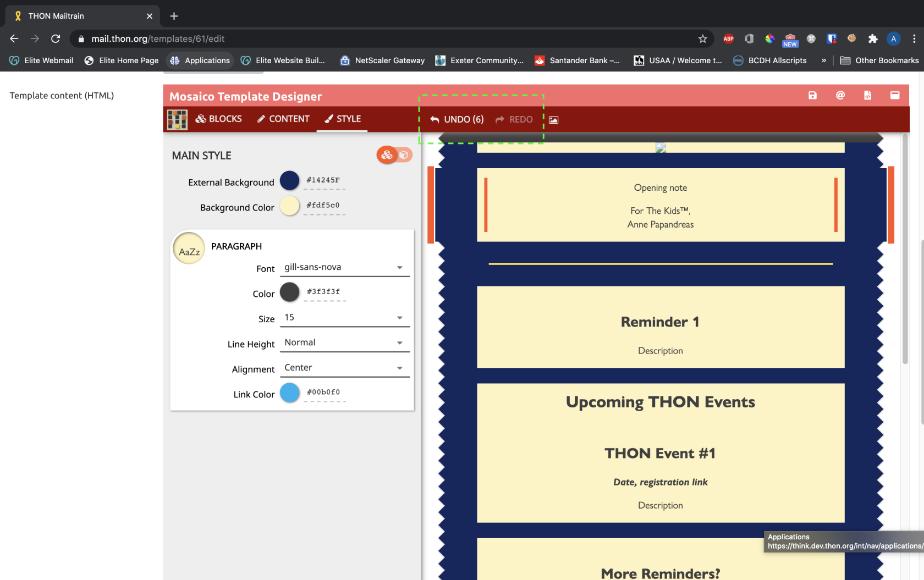Click the preview window icon in the Mosaico header
Screen dimensions: 924x580
point(895,95)
